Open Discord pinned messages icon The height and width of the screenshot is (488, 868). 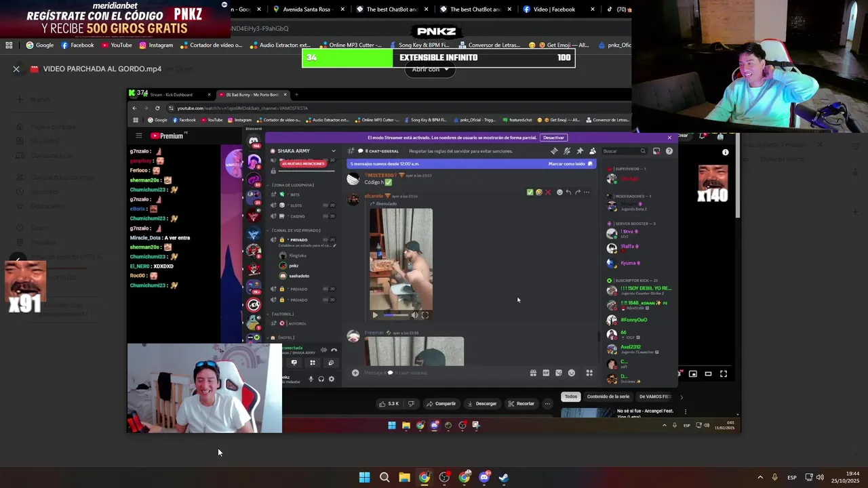click(x=580, y=151)
